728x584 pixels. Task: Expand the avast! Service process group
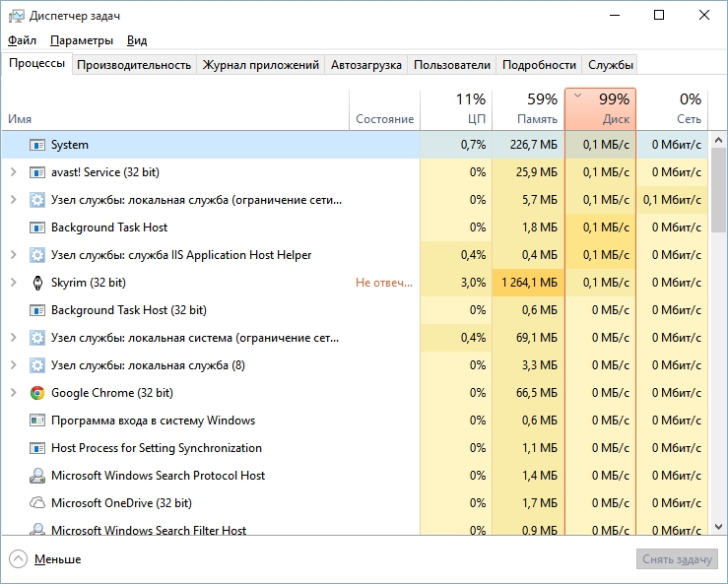[x=14, y=172]
